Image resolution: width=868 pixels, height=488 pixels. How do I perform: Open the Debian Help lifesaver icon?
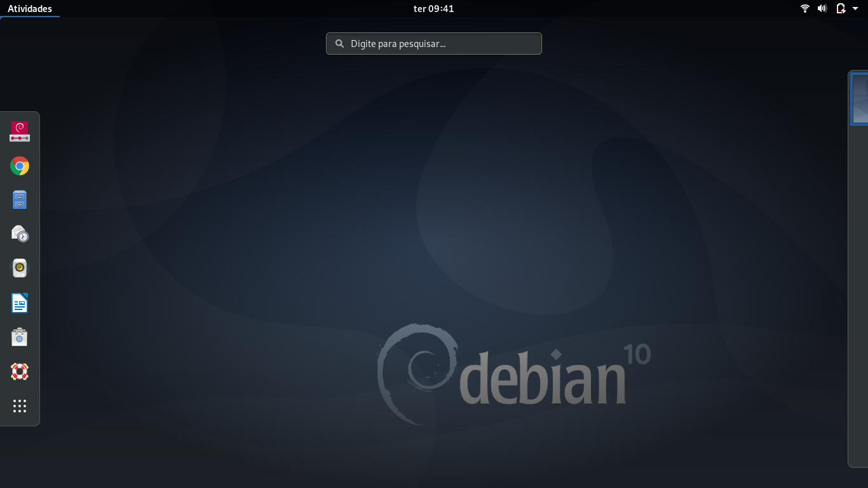point(19,371)
